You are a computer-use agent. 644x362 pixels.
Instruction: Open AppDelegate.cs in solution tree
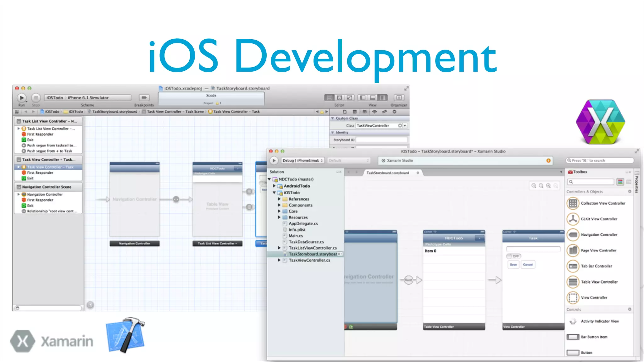(x=303, y=224)
